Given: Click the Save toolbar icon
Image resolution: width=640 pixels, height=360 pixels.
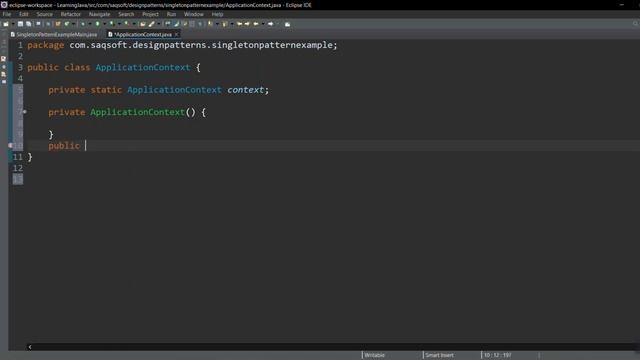Looking at the screenshot, I should (x=20, y=24).
